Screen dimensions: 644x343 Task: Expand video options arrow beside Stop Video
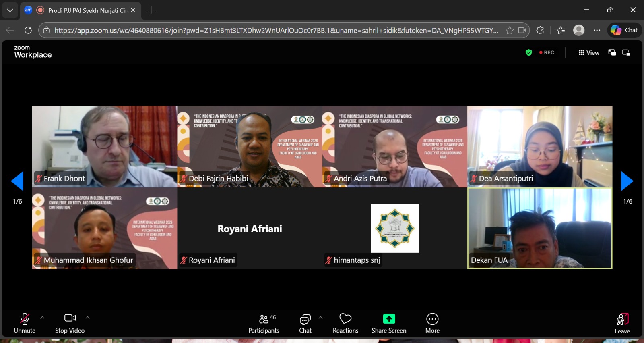(x=88, y=318)
